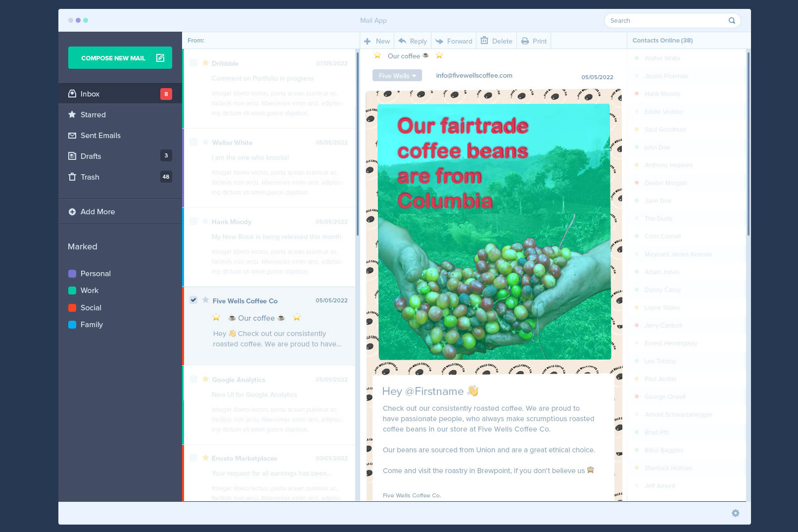Tick the checkbox for Dribbble email

click(193, 63)
